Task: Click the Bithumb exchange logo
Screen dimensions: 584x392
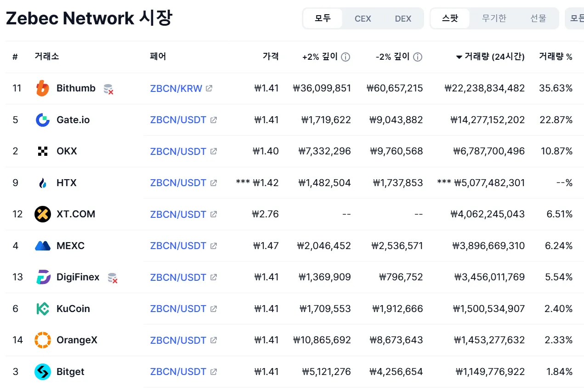Action: click(x=43, y=88)
